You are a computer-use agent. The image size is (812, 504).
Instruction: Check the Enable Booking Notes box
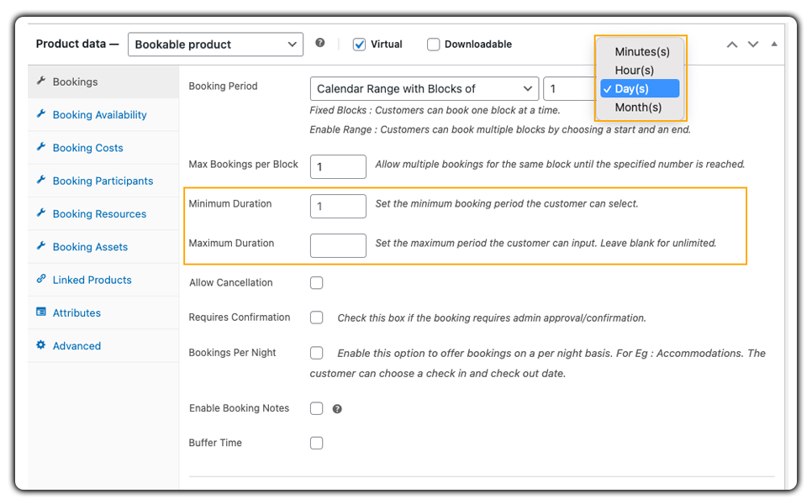[x=316, y=409]
